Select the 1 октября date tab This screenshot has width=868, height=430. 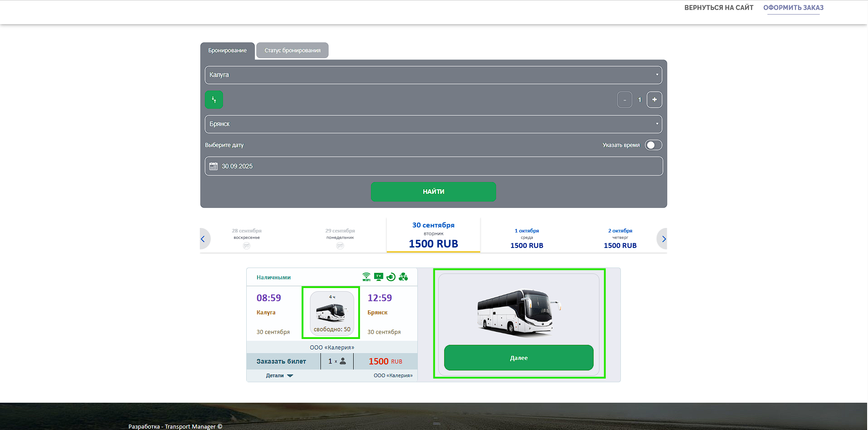pyautogui.click(x=527, y=238)
